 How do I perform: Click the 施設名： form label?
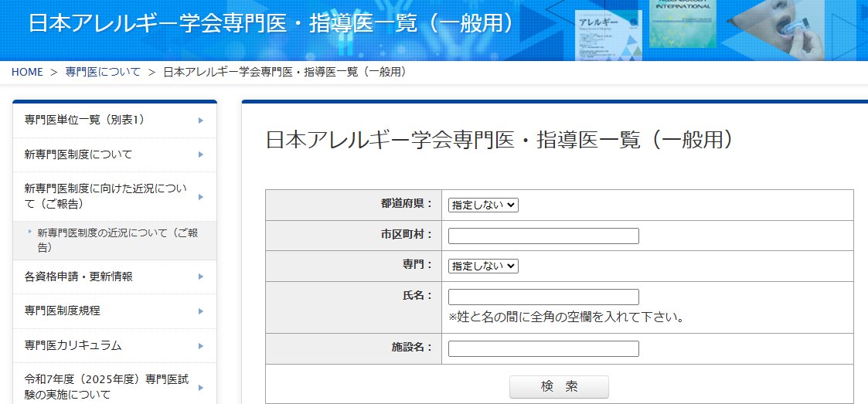[x=411, y=347]
